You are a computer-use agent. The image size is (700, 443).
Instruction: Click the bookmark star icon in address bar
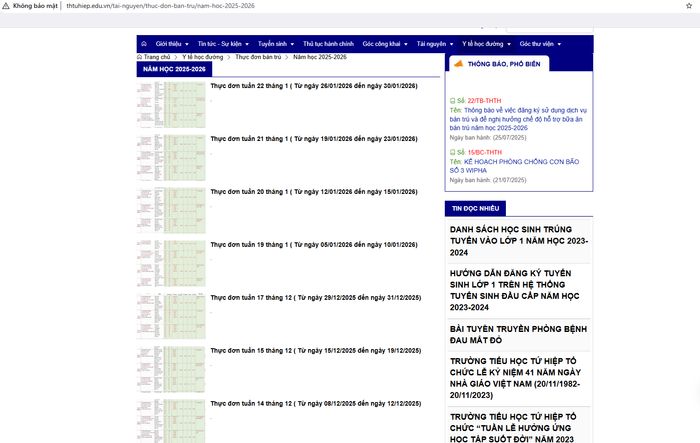point(689,6)
